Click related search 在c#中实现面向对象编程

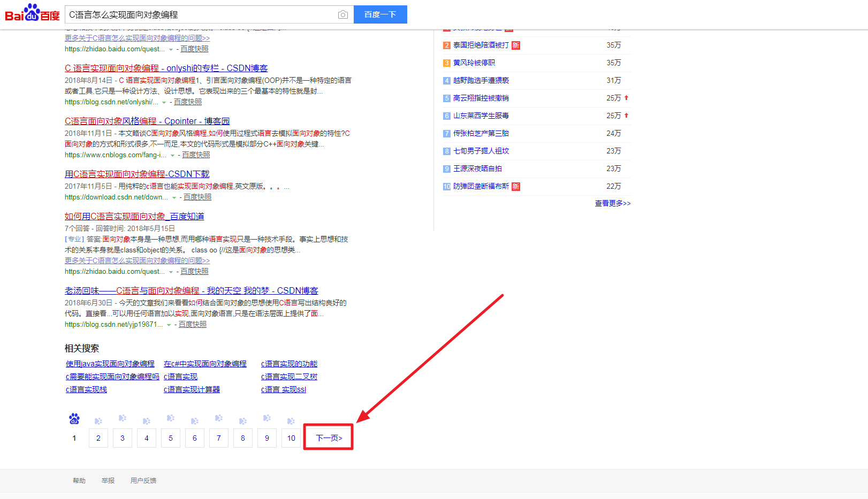[x=205, y=364]
